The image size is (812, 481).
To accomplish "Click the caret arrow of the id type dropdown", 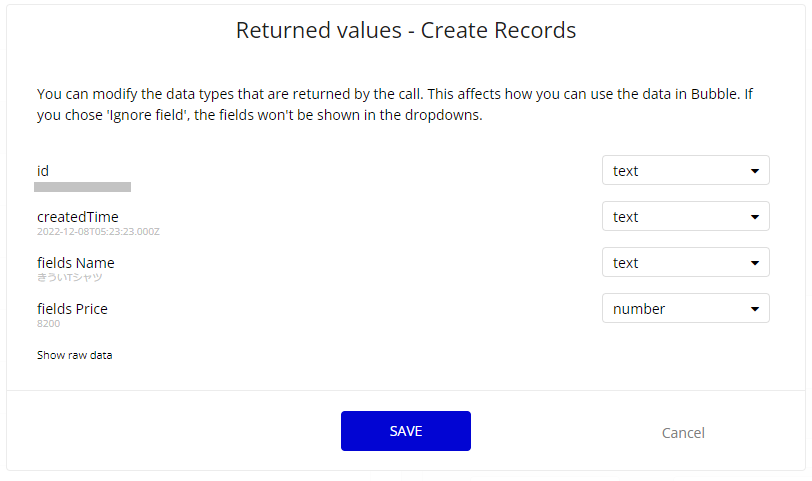I will (x=754, y=171).
